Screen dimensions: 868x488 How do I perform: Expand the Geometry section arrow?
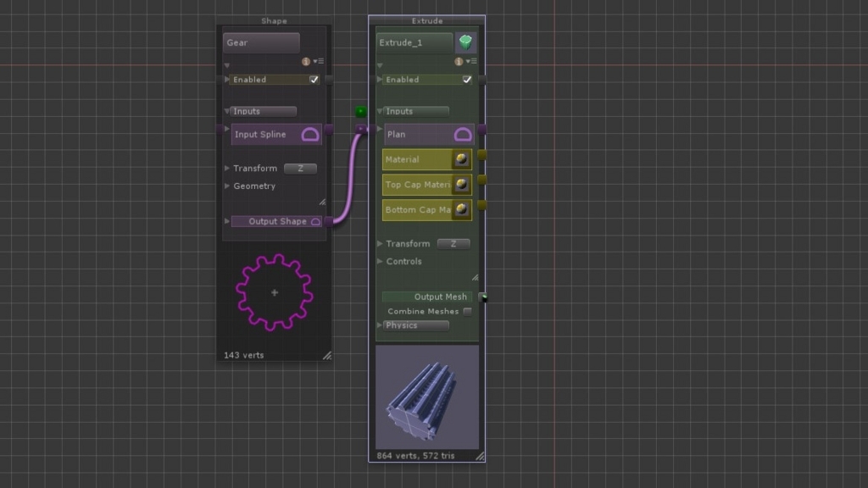(x=227, y=186)
